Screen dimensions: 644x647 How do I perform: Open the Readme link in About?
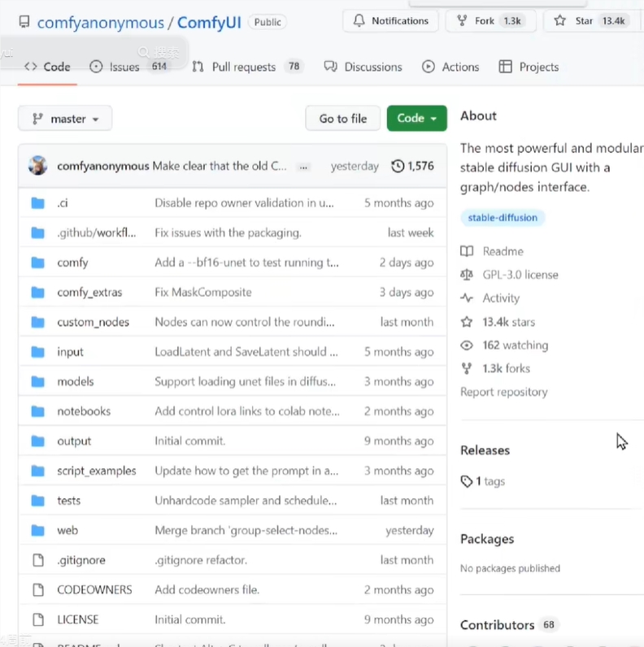pyautogui.click(x=503, y=251)
